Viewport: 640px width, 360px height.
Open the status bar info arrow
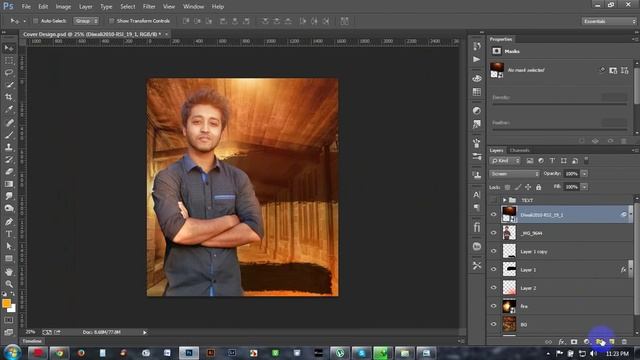[144, 333]
